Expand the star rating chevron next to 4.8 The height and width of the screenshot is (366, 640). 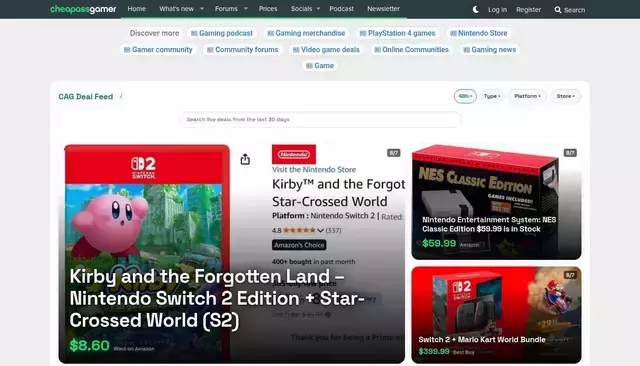point(320,231)
